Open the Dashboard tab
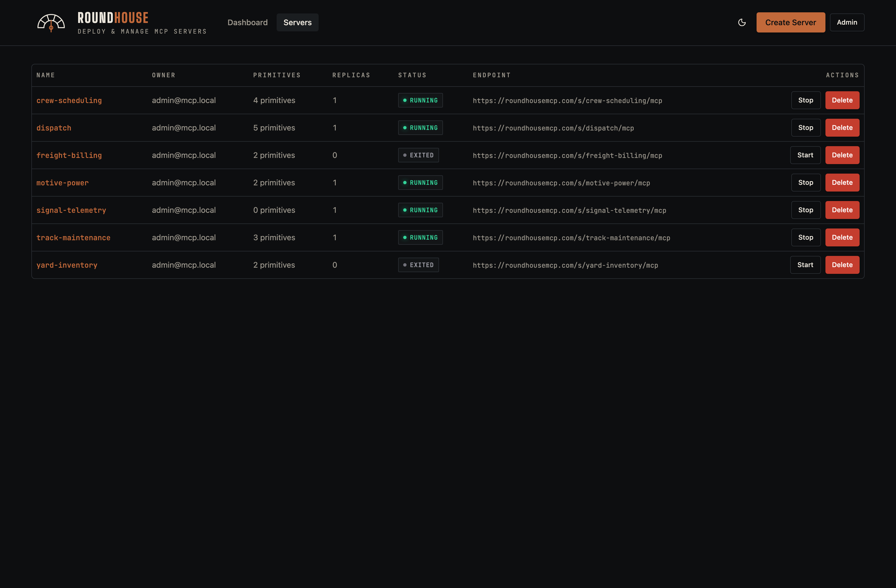The height and width of the screenshot is (588, 896). 247,23
